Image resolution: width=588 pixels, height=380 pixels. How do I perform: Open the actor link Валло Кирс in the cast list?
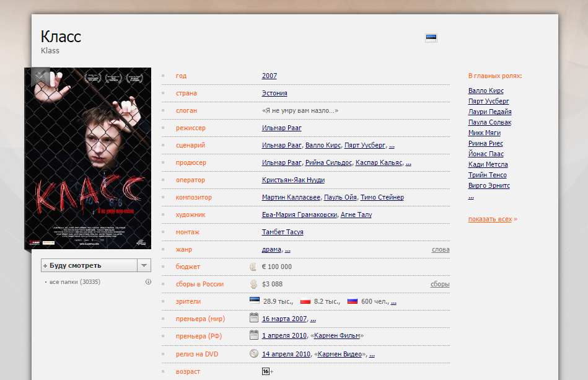click(486, 91)
